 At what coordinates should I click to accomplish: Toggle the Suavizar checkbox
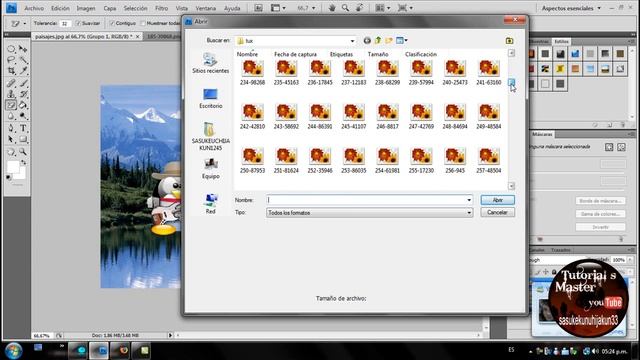[78, 23]
